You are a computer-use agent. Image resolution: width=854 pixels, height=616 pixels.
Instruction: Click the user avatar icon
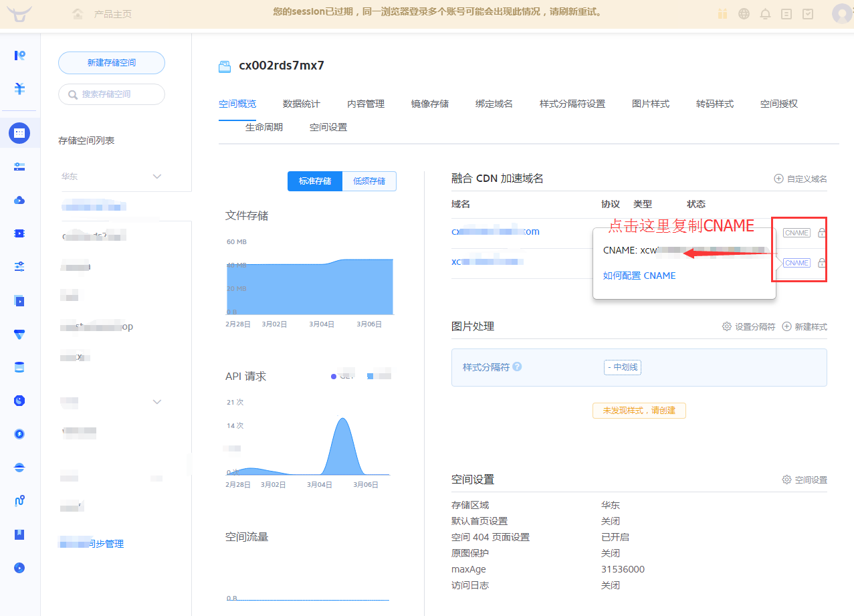click(x=842, y=13)
